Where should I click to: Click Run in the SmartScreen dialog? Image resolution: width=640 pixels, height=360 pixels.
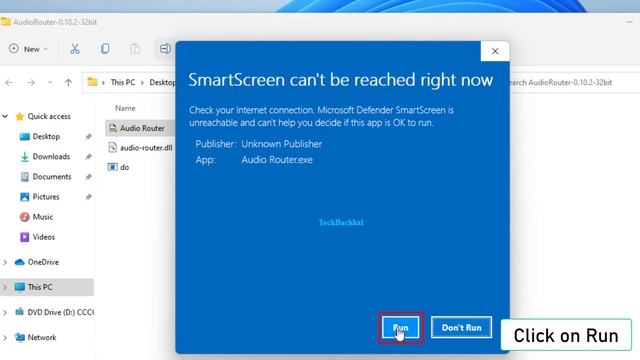(x=400, y=327)
